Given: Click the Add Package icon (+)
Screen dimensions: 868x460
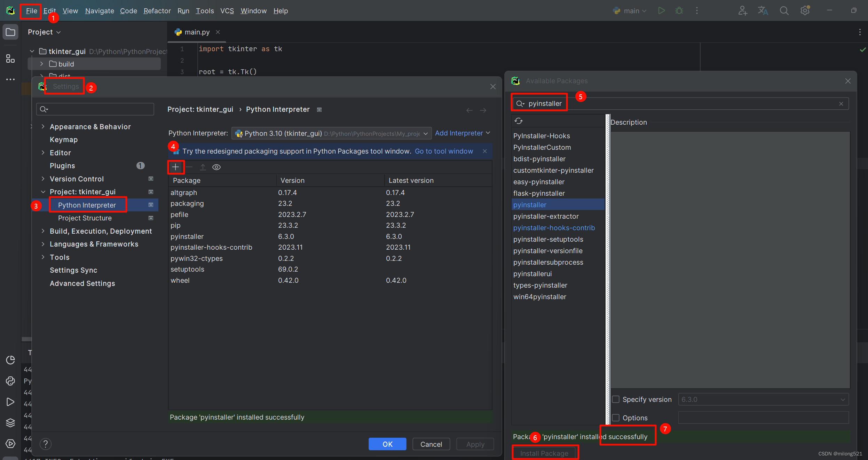Looking at the screenshot, I should pos(176,167).
